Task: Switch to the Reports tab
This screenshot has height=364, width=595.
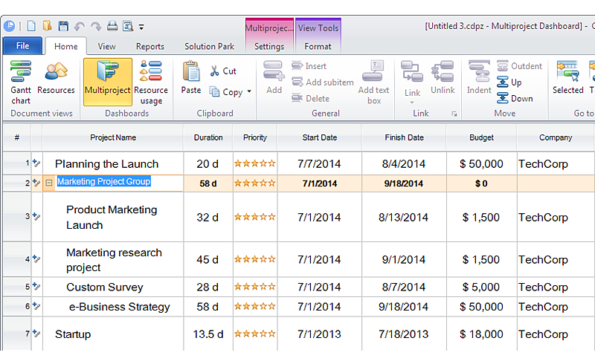Action: click(149, 46)
